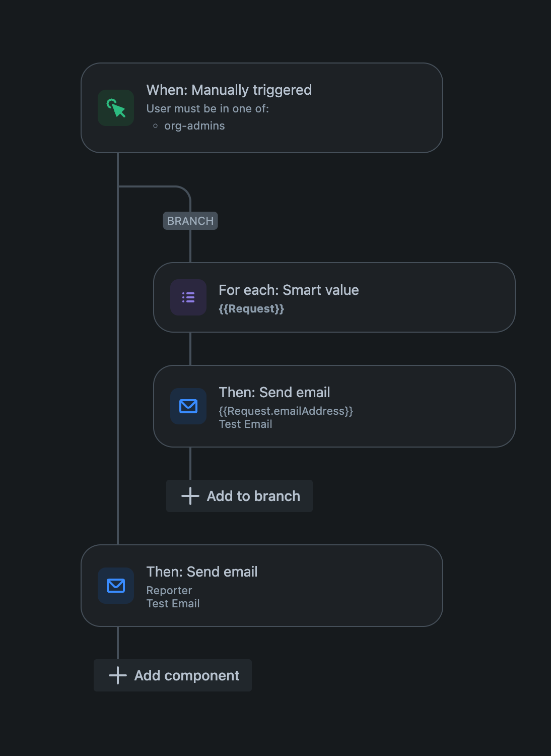Click the {{Request.emailAddress}} recipient text
This screenshot has height=756, width=551.
pyautogui.click(x=286, y=411)
